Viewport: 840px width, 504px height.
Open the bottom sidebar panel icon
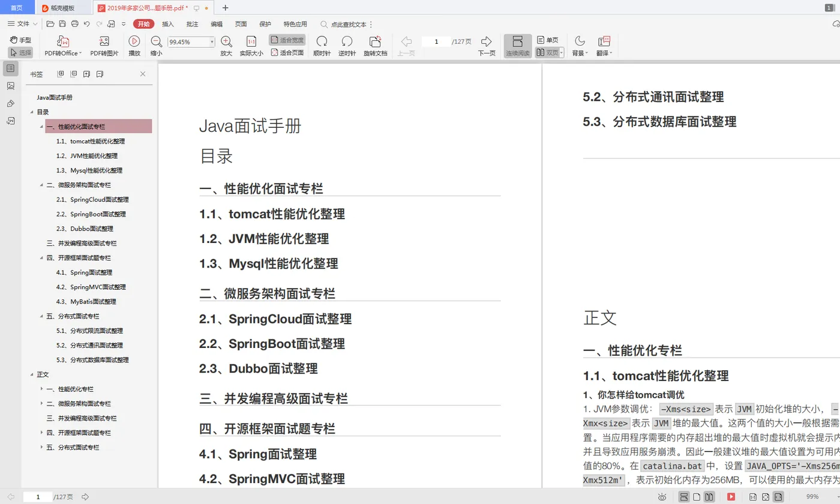[11, 121]
